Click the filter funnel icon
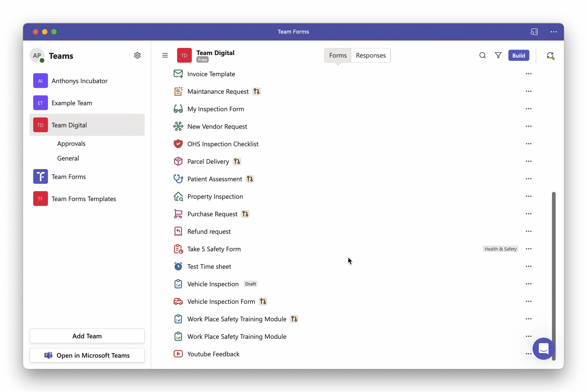The height and width of the screenshot is (392, 587). 498,55
